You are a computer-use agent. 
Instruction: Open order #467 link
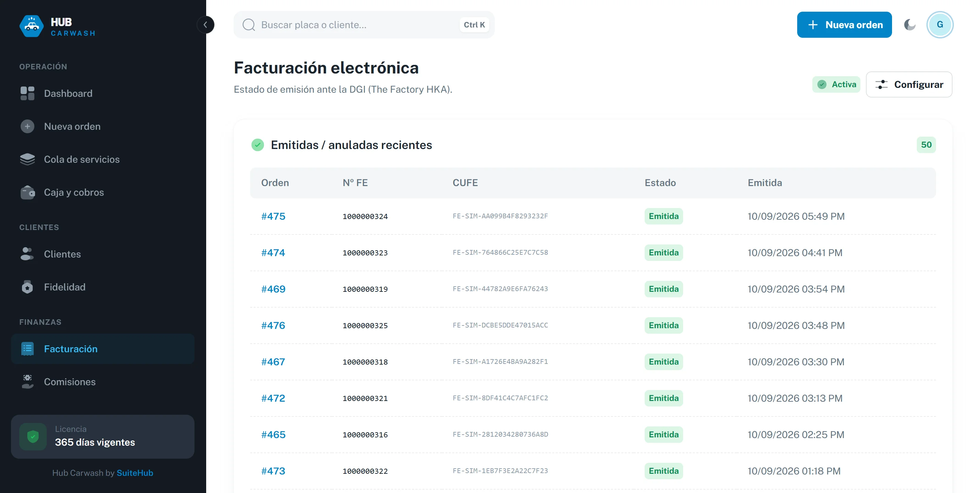coord(273,362)
